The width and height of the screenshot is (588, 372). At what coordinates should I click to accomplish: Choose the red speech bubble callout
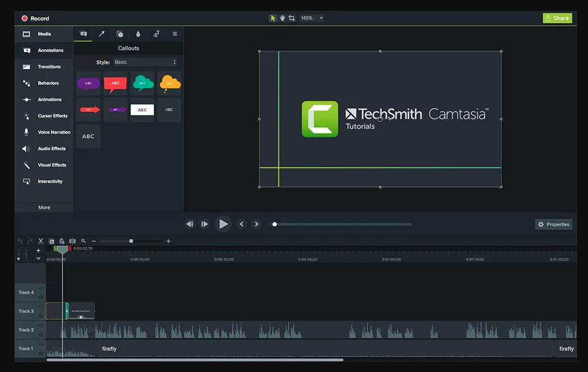point(115,83)
